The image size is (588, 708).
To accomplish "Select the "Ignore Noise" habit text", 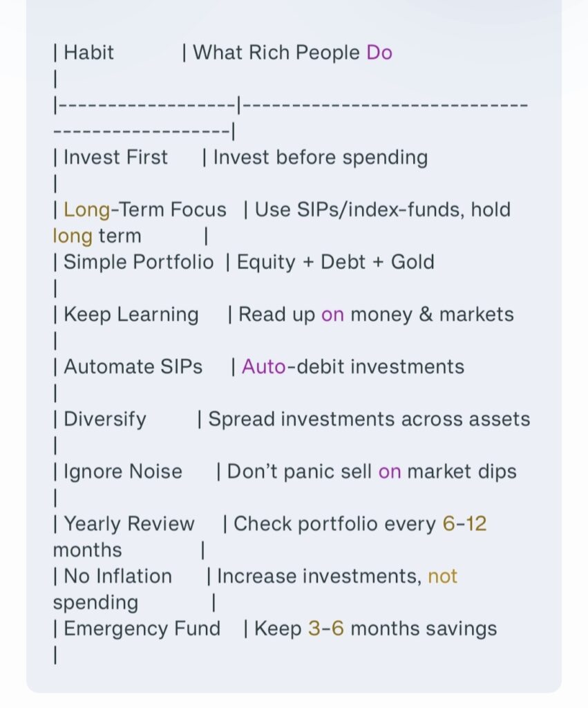I will pos(122,472).
